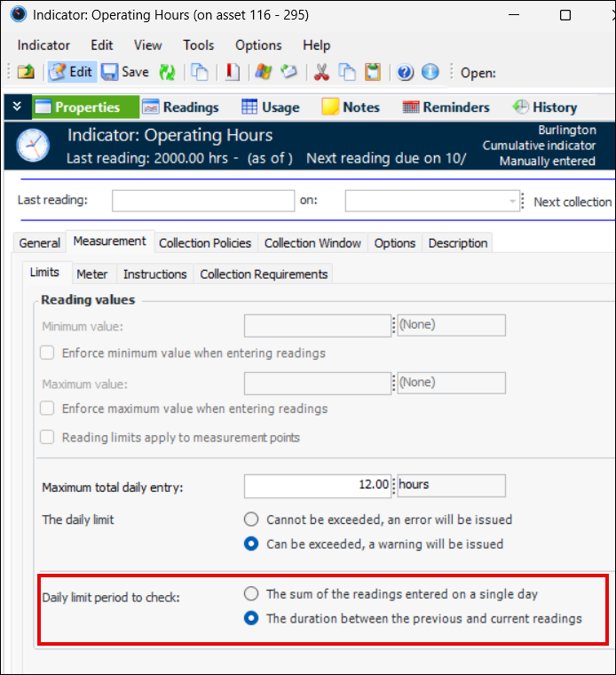Open the Options menu
616x675 pixels.
coord(258,45)
